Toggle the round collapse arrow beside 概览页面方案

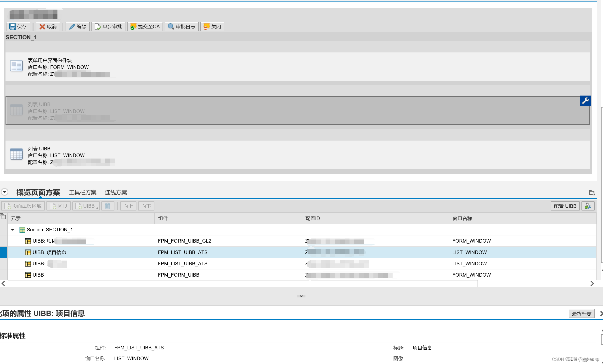tap(5, 192)
